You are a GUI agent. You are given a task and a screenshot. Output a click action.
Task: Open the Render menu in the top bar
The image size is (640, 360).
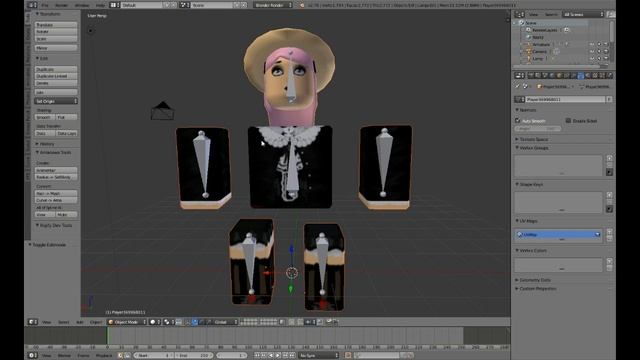(x=62, y=5)
